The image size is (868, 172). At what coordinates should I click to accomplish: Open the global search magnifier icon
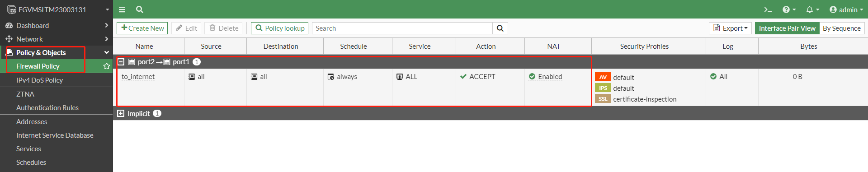pyautogui.click(x=140, y=9)
